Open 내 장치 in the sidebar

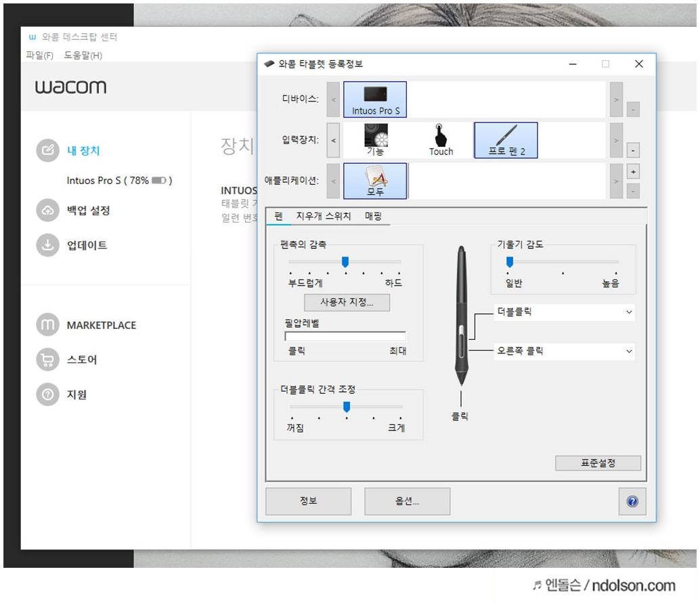(83, 150)
